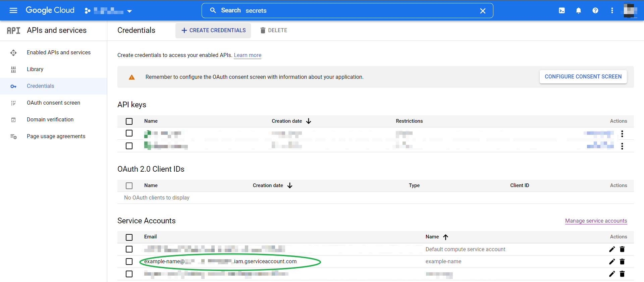
Task: Click "Default compute service account" name text
Action: coord(465,249)
